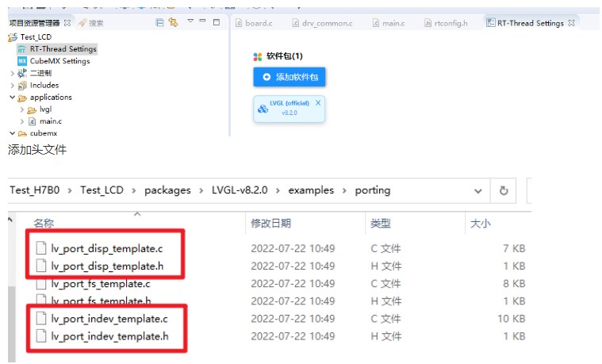
Task: Open address bar history dropdown
Action: click(x=478, y=191)
